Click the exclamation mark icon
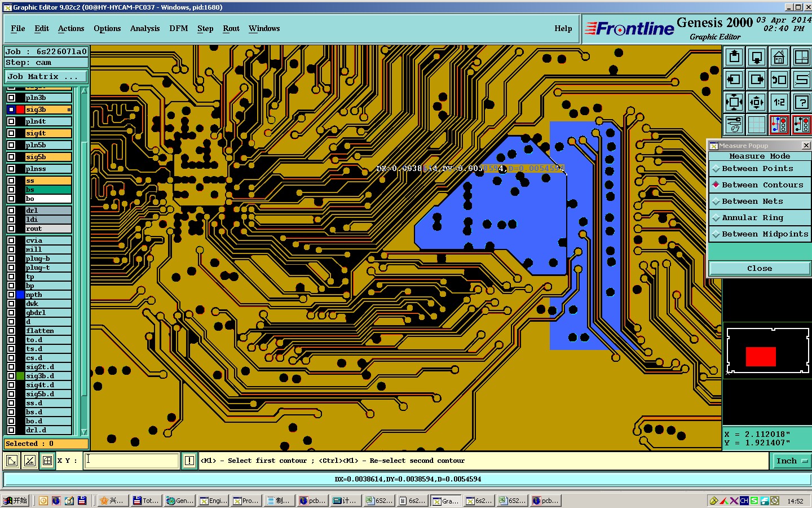Image resolution: width=812 pixels, height=508 pixels. [x=189, y=461]
